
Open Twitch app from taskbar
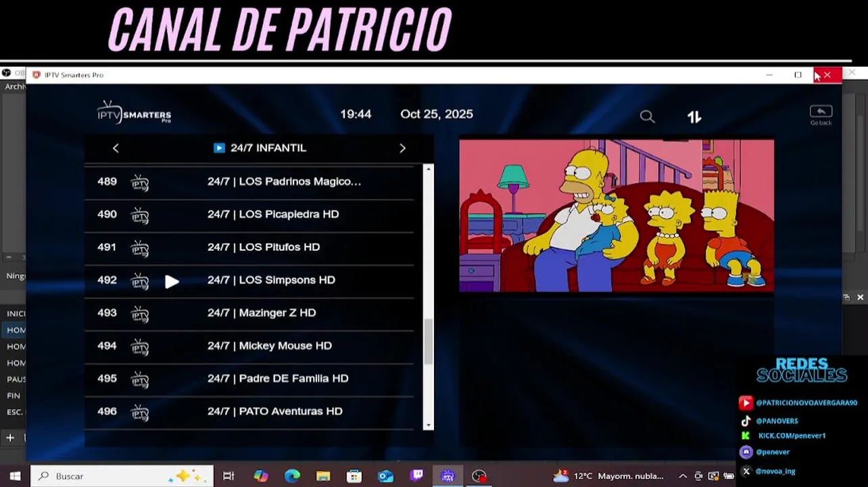[x=416, y=476]
